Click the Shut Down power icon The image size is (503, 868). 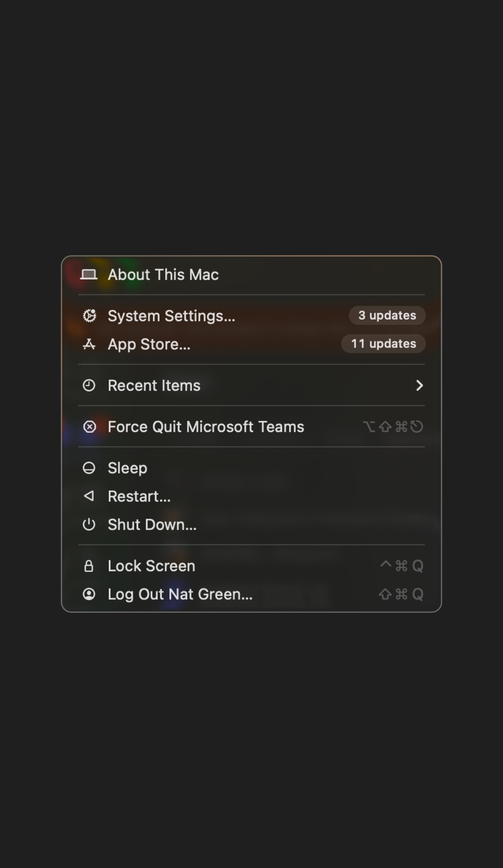pos(89,524)
